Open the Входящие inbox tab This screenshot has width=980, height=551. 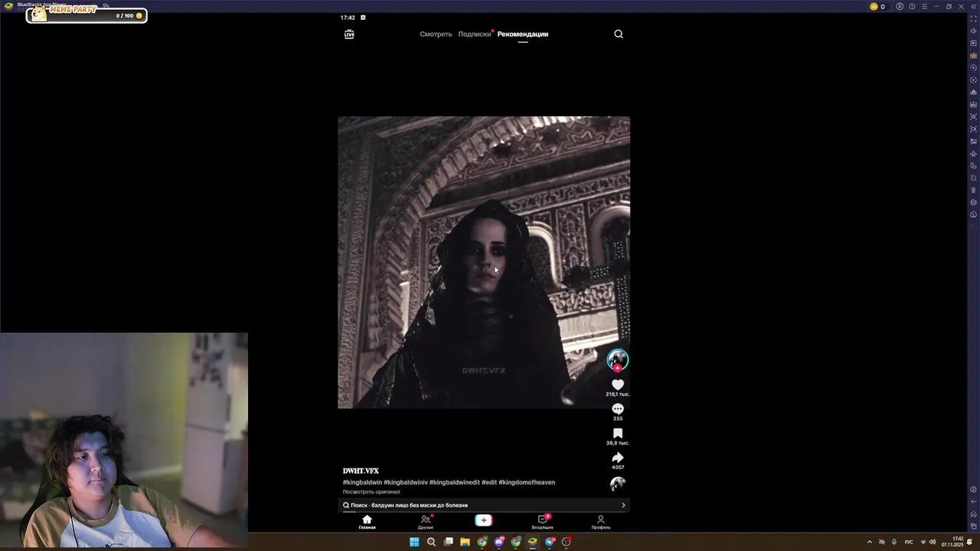click(542, 522)
